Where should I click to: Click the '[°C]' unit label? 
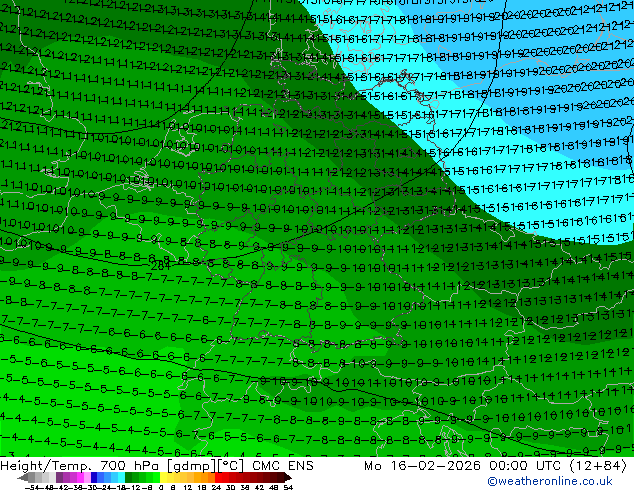231,466
